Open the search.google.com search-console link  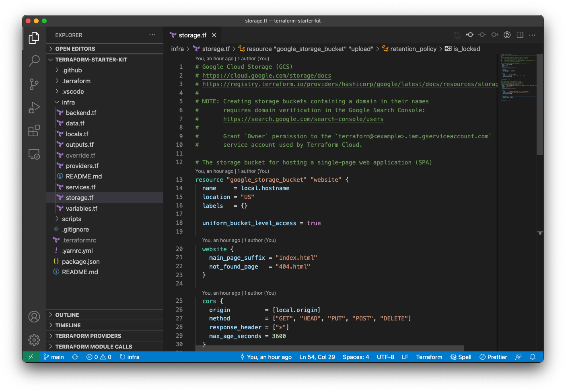[303, 119]
